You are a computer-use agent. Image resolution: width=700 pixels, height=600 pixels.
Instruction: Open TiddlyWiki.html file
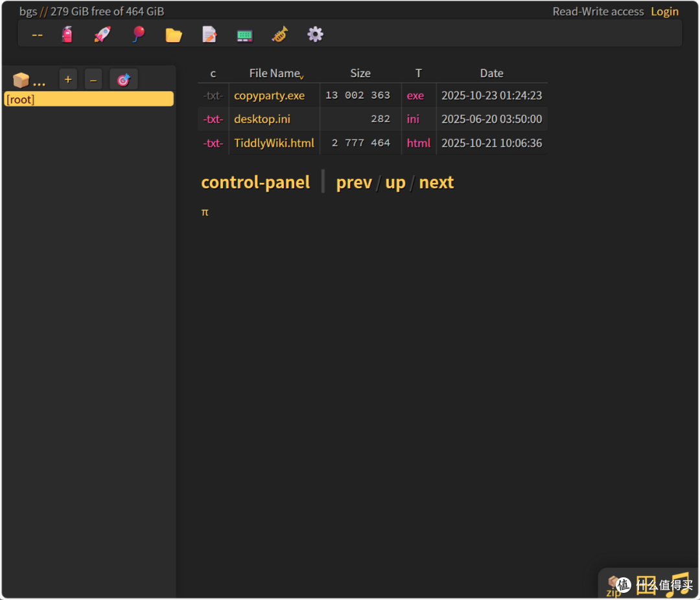point(274,143)
